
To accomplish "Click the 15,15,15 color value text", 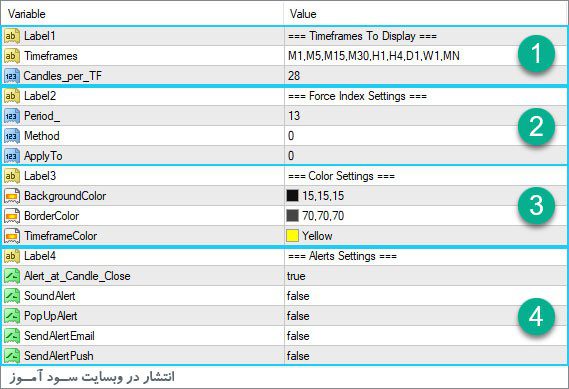I will [323, 196].
